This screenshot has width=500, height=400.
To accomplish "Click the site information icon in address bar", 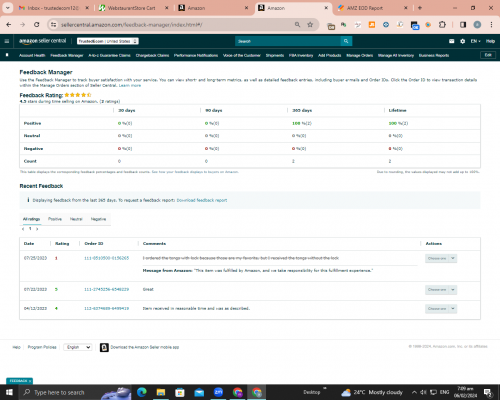I will (x=53, y=25).
